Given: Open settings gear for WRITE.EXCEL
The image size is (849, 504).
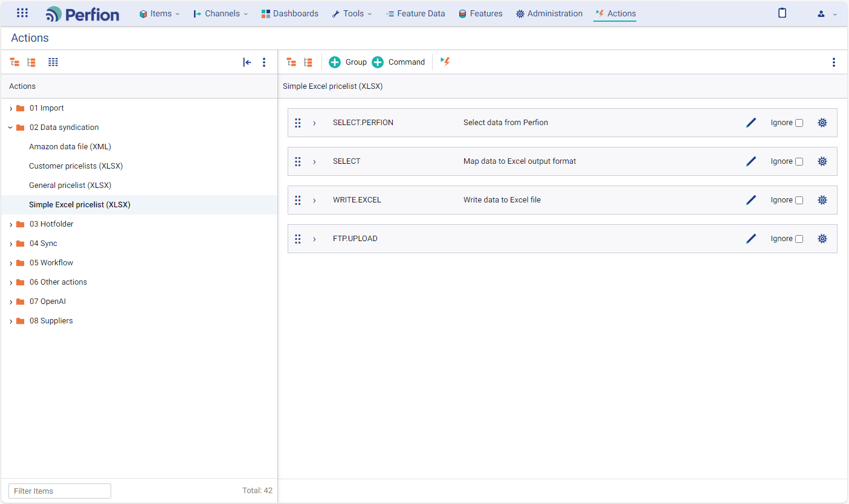Looking at the screenshot, I should 822,200.
